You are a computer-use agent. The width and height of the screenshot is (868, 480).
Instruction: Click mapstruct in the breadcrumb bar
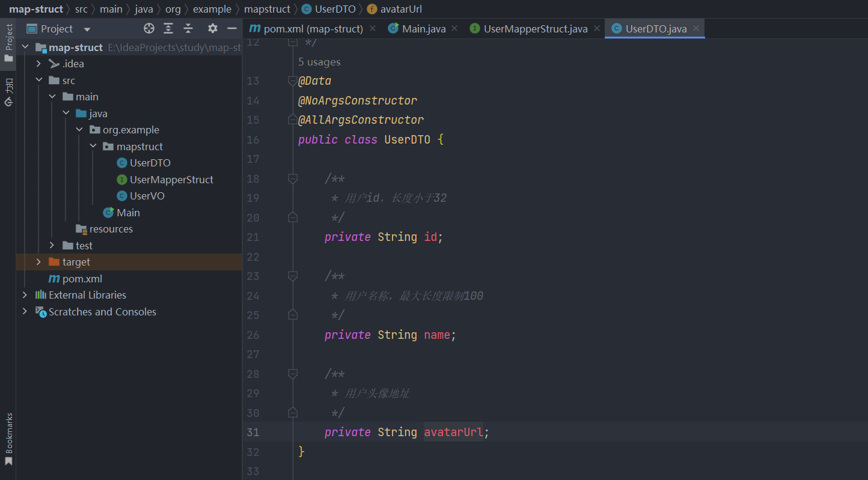click(x=267, y=8)
